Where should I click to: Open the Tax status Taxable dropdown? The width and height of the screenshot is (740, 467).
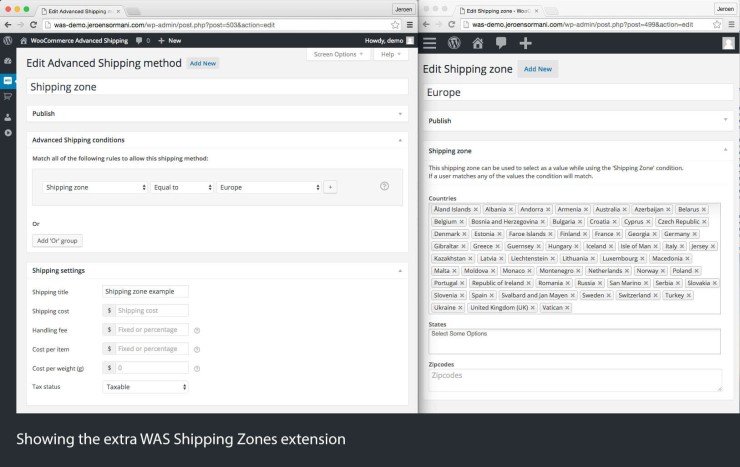pyautogui.click(x=145, y=387)
